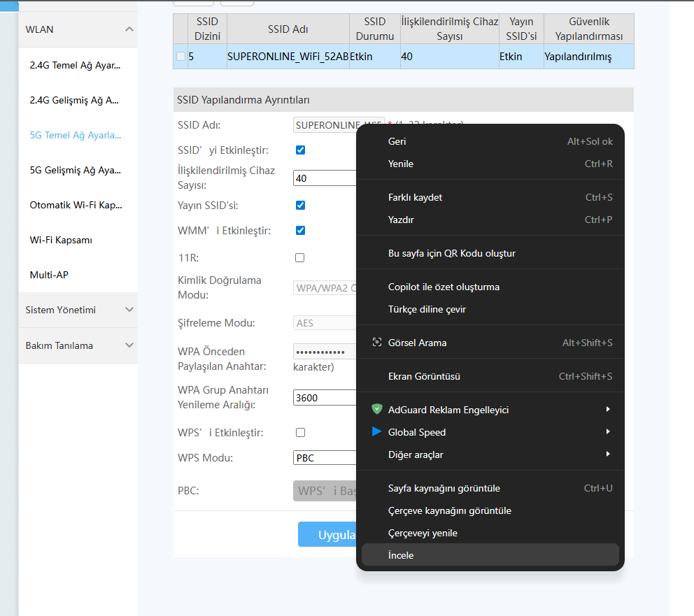Select Farklı kaydet menu entry
The height and width of the screenshot is (616, 694).
click(490, 197)
